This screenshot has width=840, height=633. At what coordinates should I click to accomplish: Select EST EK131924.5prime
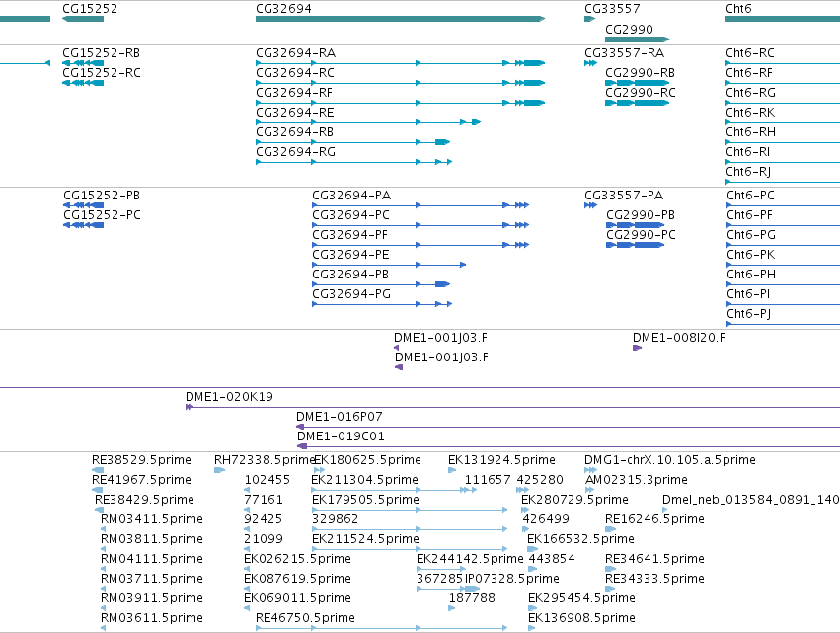(x=502, y=460)
